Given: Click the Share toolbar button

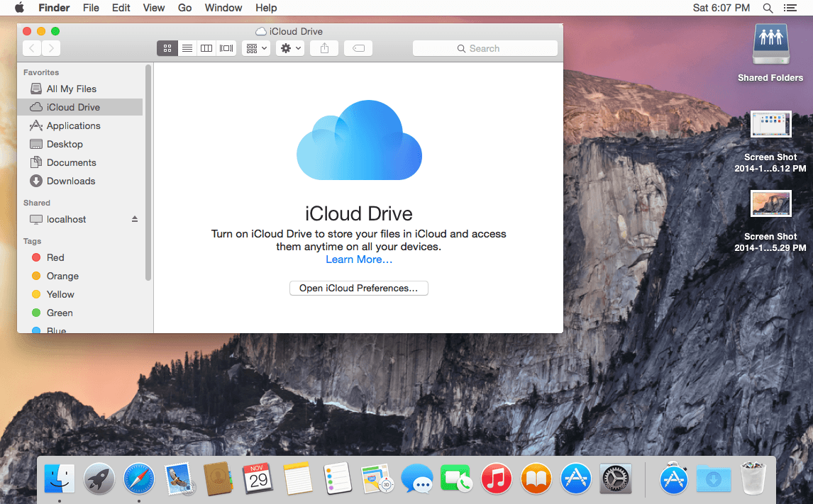Looking at the screenshot, I should [x=324, y=48].
